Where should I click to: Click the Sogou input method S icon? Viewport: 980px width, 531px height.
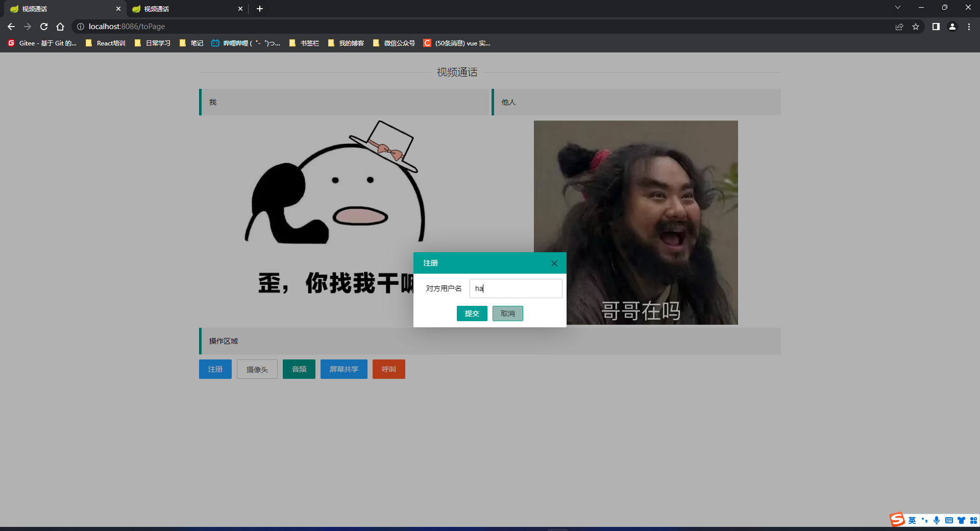click(x=897, y=520)
